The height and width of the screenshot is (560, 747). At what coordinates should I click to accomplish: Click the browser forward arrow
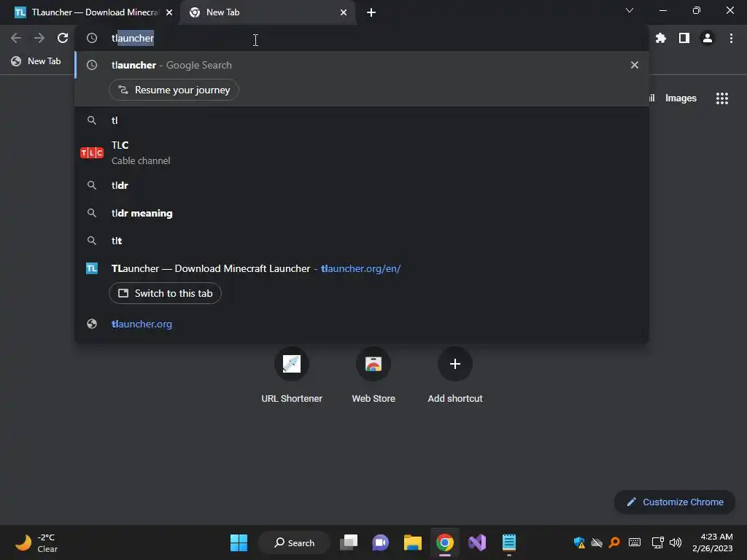[x=39, y=38]
